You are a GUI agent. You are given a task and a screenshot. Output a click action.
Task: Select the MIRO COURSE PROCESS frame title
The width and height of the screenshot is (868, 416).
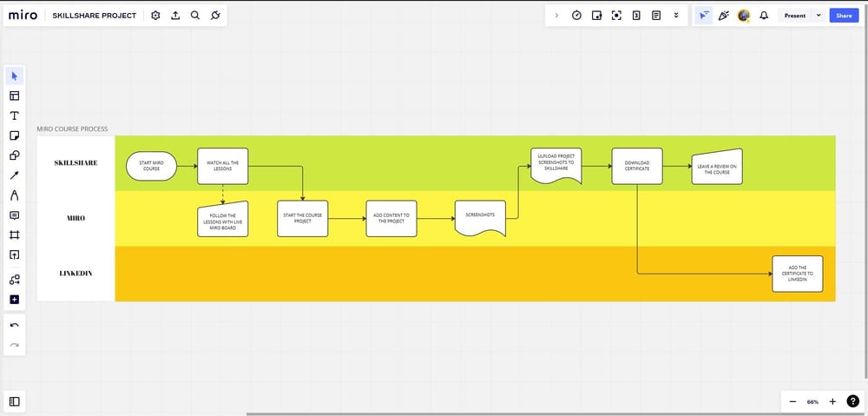pyautogui.click(x=73, y=129)
